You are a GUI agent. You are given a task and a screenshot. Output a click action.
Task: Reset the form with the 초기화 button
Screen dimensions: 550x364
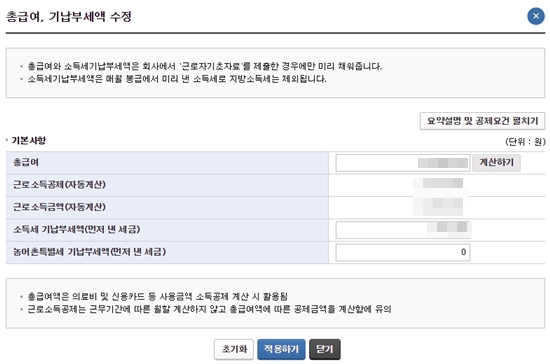pyautogui.click(x=234, y=349)
